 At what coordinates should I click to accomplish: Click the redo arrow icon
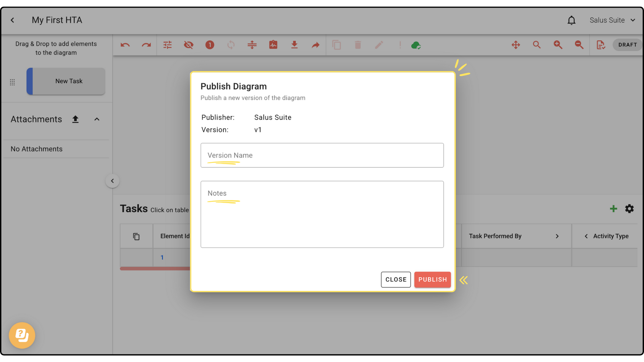[146, 45]
